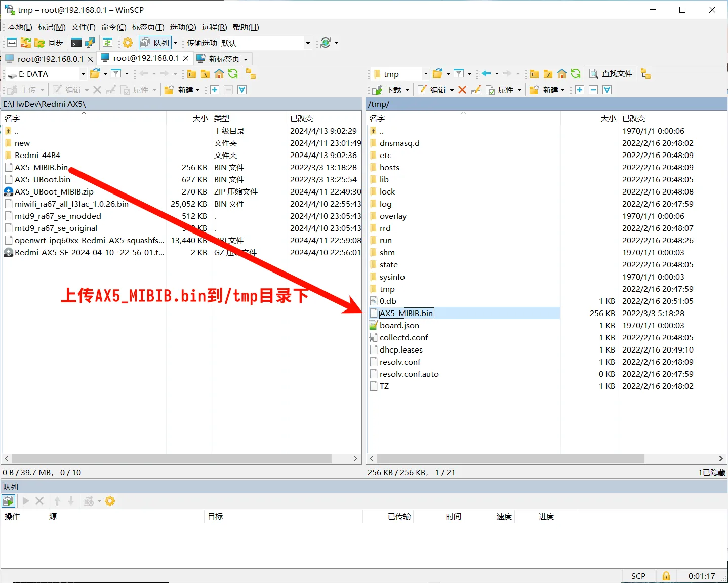
Task: Close the first root@192.168.0.1 session tab
Action: (x=90, y=59)
